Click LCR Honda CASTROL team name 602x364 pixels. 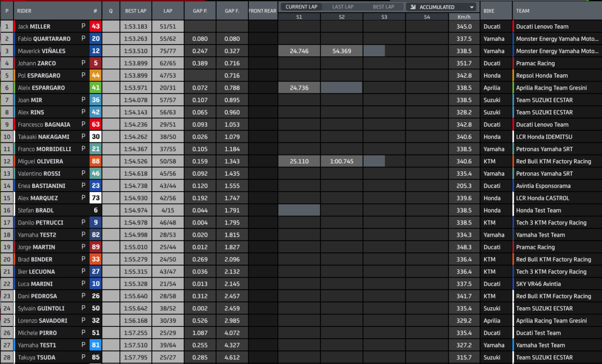click(x=542, y=198)
